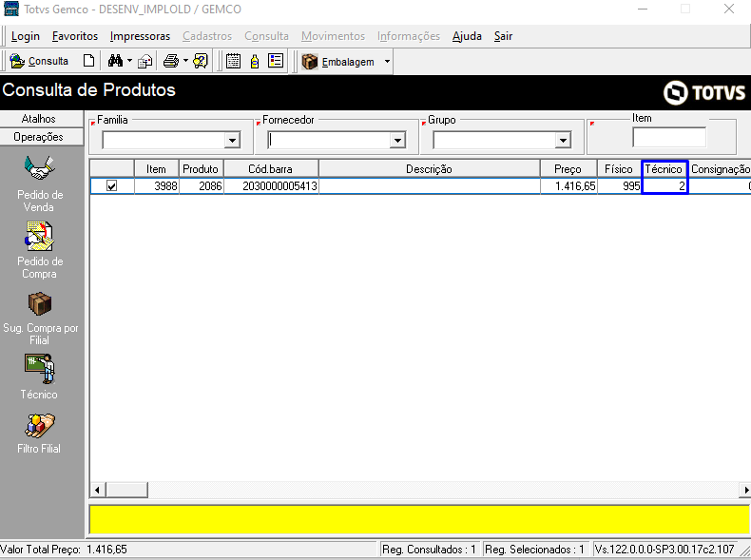The width and height of the screenshot is (751, 560).
Task: Click the printer icon
Action: point(171,61)
